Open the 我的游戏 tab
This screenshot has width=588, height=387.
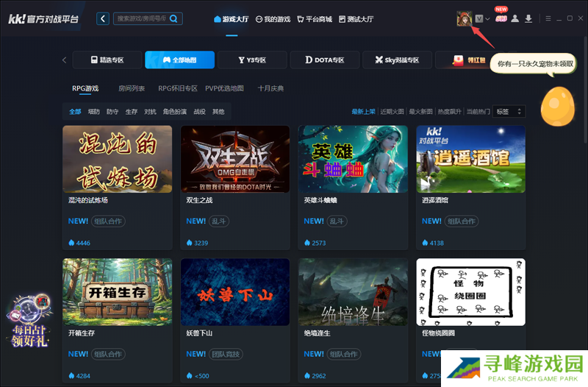273,19
